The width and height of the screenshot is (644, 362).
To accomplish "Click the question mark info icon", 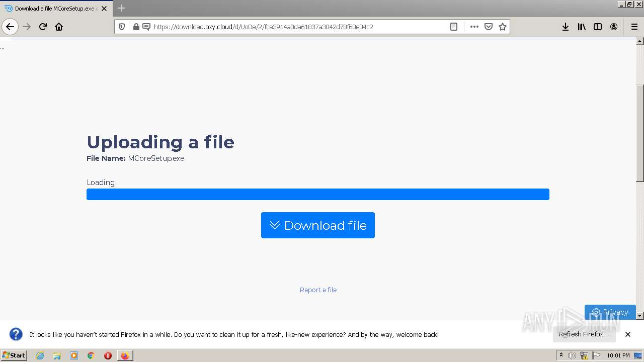I will point(16,334).
